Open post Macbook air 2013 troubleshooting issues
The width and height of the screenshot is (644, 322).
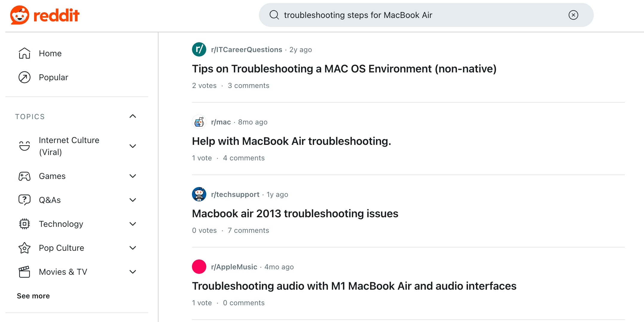coord(295,214)
